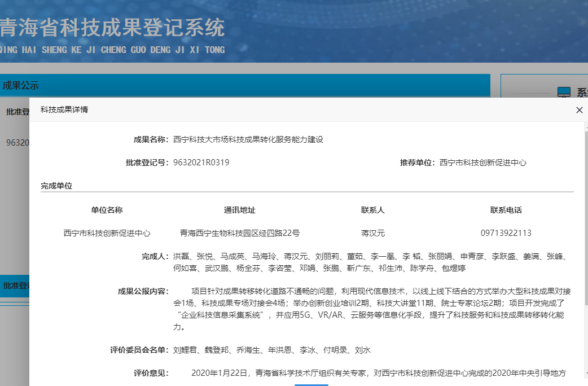The height and width of the screenshot is (386, 588).
Task: Click the monitor icon beside 系统
Action: pos(564,93)
